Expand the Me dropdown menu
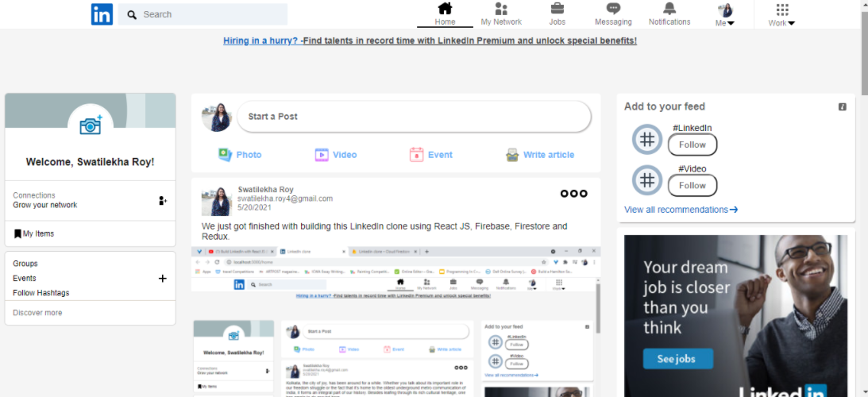This screenshot has width=868, height=397. click(725, 15)
